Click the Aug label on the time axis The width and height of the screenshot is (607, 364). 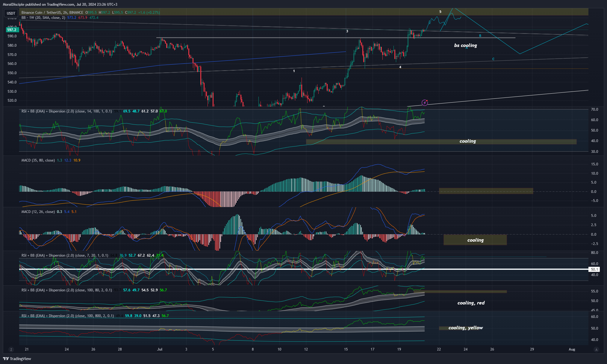pos(572,349)
